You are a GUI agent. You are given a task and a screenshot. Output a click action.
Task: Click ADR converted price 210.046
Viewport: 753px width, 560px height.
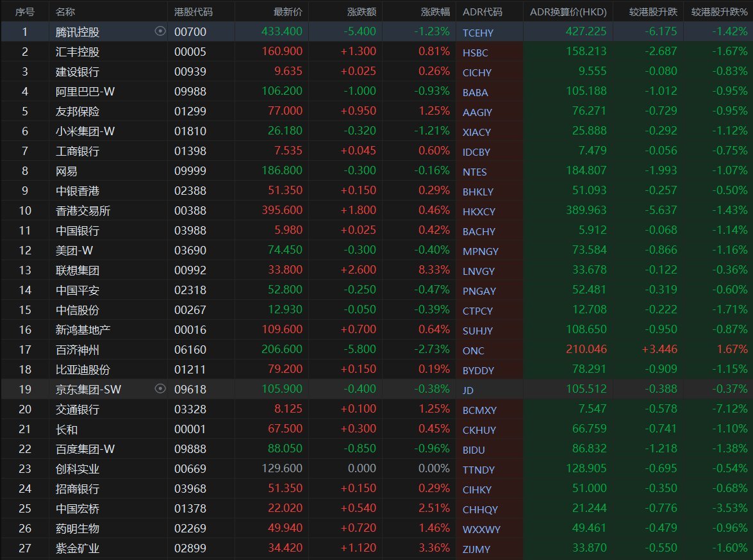[x=586, y=349]
